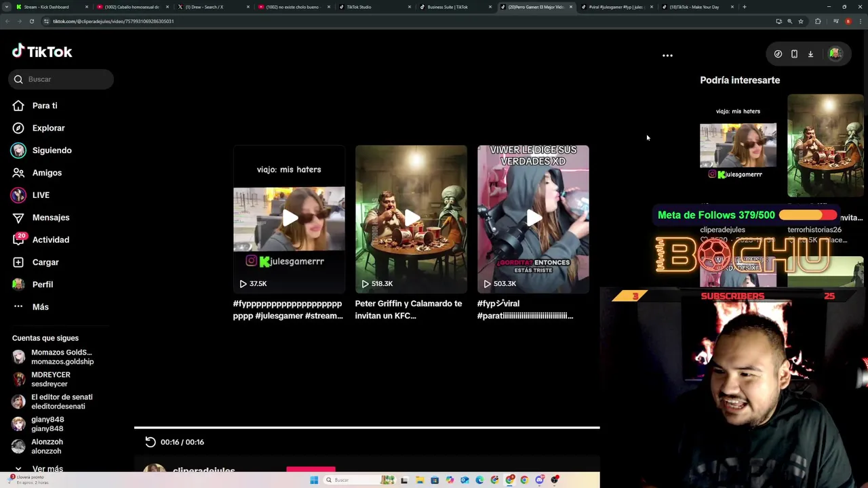Play the 'Viwer le dice sus verdades' video
Screen dimensions: 868x488
point(533,219)
